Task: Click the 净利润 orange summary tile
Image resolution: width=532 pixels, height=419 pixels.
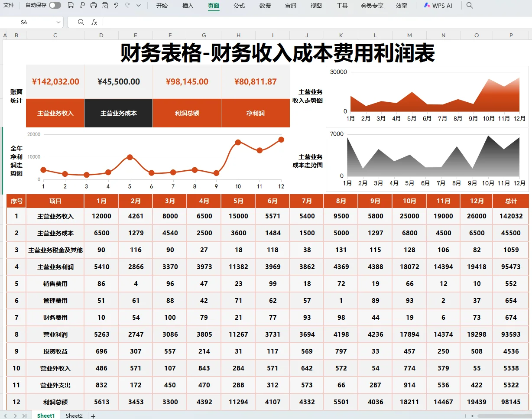Action: [256, 113]
